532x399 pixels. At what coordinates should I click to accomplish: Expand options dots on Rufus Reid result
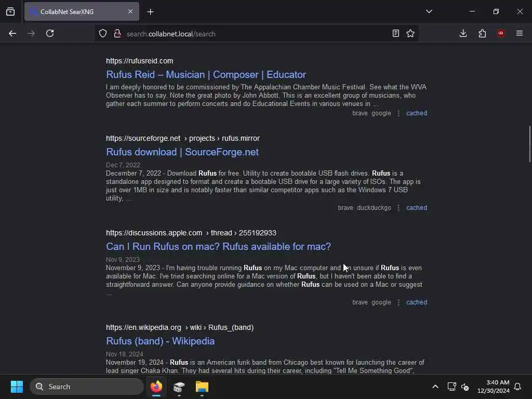[398, 113]
